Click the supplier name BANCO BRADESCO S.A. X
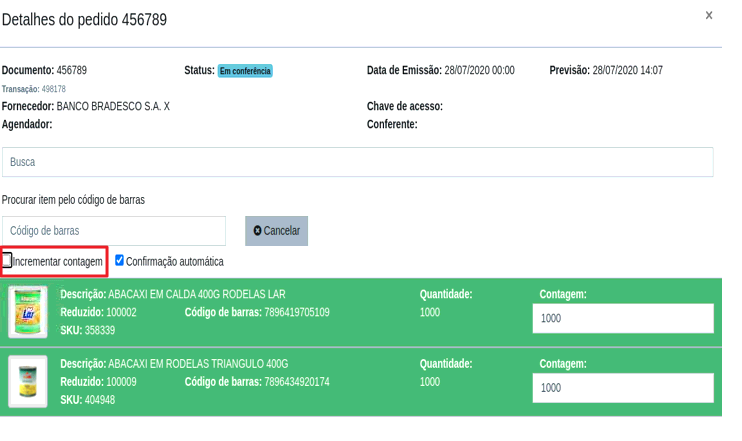Viewport: 742px width, 441px height. tap(113, 106)
